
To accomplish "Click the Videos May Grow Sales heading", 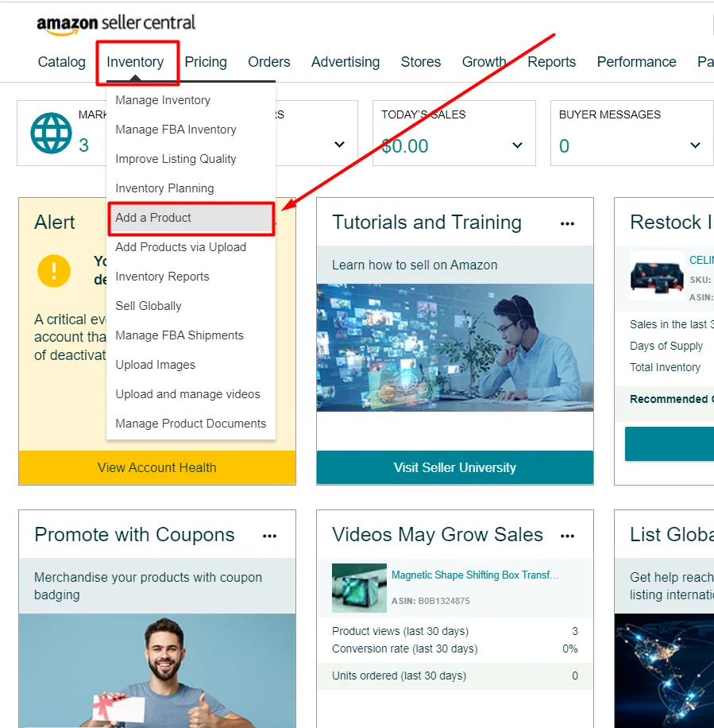I will coord(438,535).
